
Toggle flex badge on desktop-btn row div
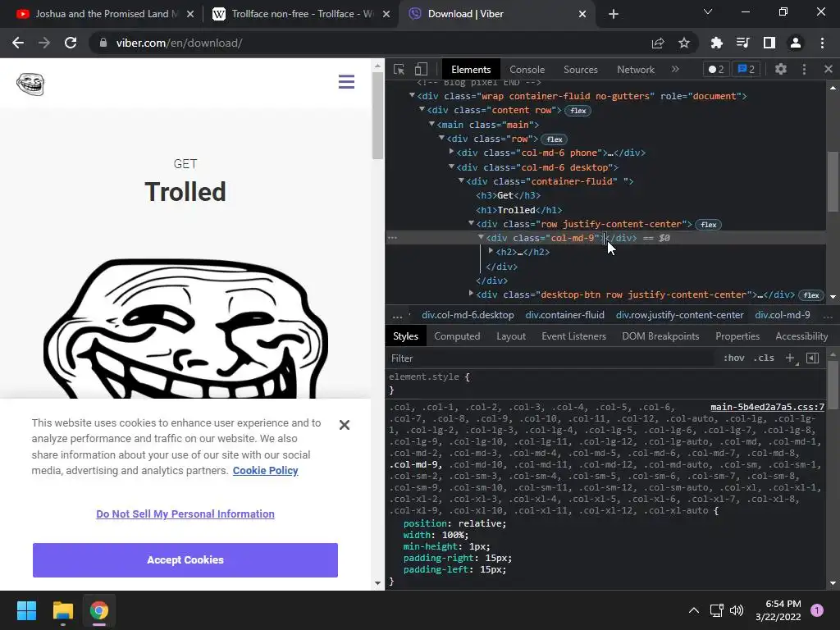(811, 295)
